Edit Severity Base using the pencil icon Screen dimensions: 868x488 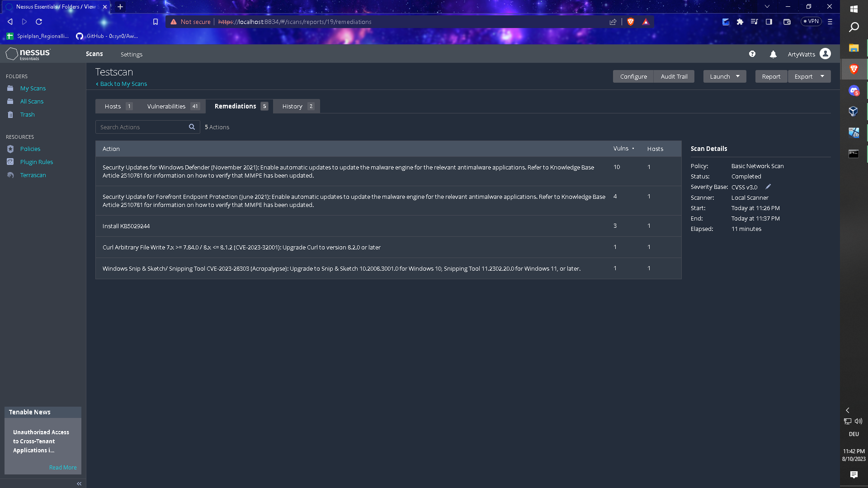coord(768,186)
